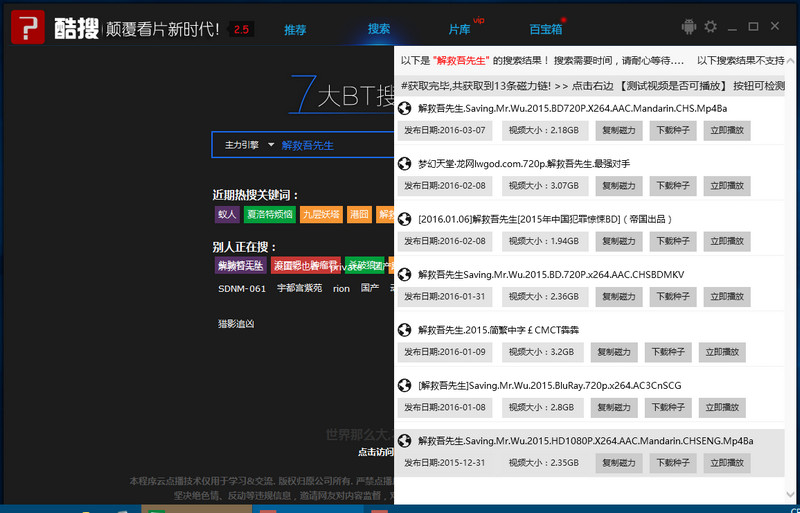Download torrent for 3.2GB result

[x=668, y=353]
